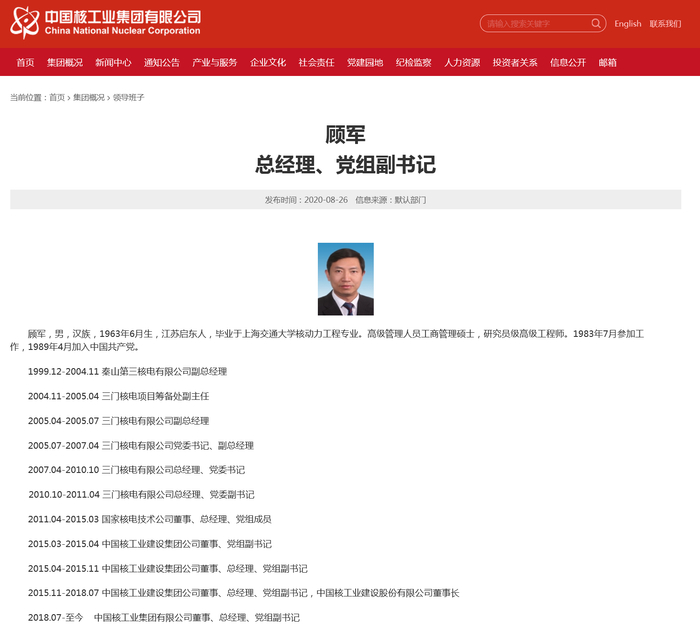Click the 1999.12-2004.11 秦山第三核电 entry

(128, 371)
